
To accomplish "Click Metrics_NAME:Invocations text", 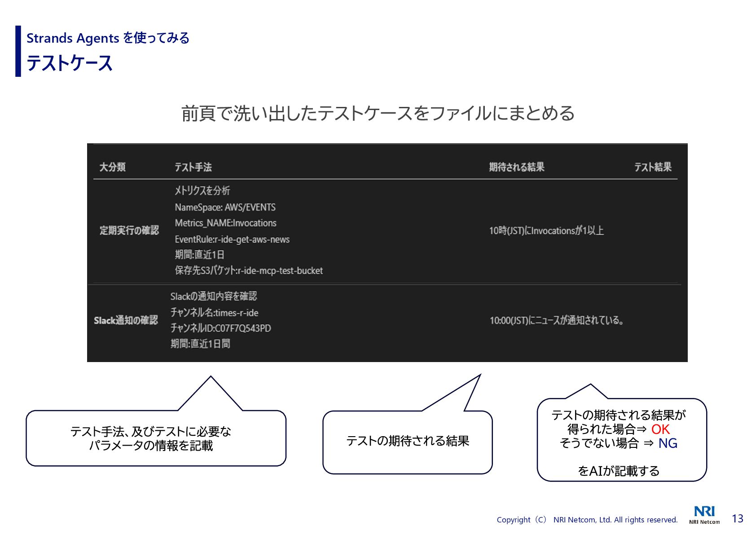I will coord(225,223).
